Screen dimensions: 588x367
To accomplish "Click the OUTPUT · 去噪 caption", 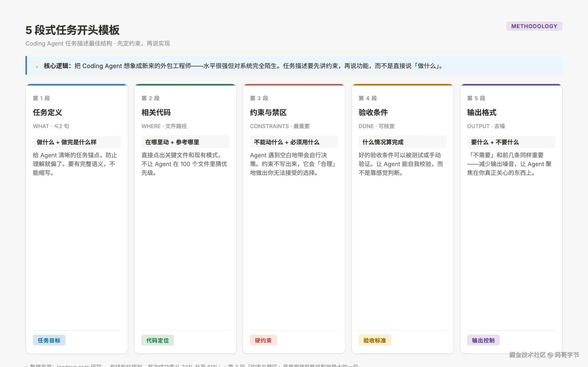I will (x=486, y=126).
